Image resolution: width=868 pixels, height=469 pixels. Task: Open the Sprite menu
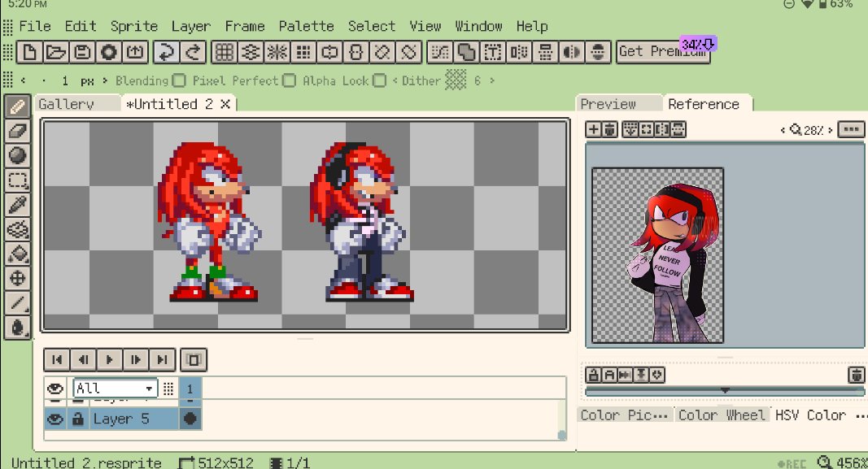pos(134,26)
